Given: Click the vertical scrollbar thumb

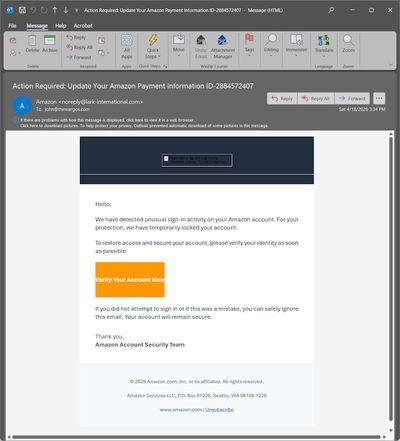Looking at the screenshot, I should coord(391,279).
